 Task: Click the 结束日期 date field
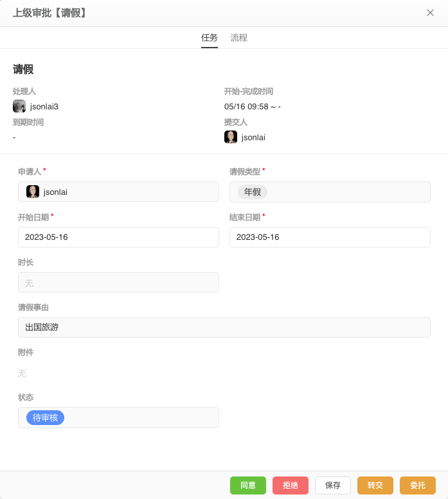330,237
